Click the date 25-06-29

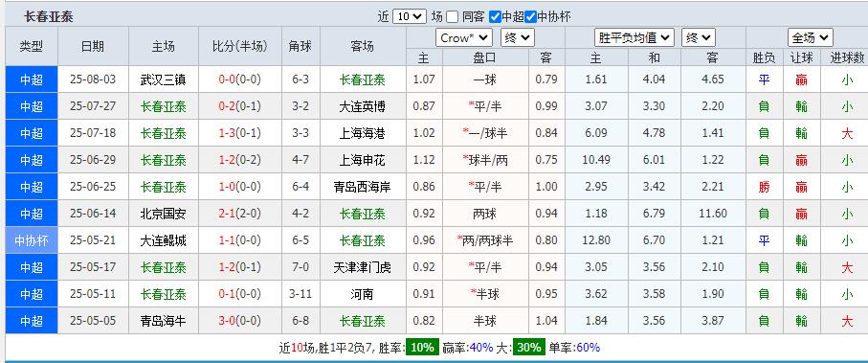point(93,160)
